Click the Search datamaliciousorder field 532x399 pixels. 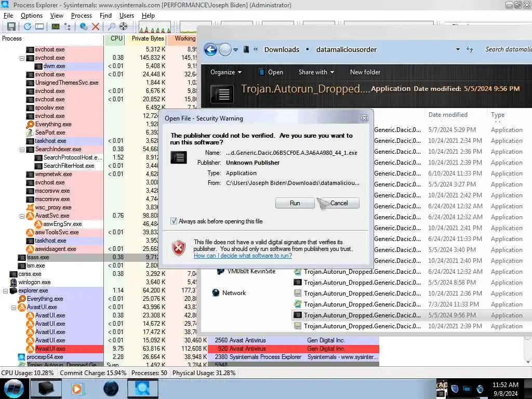(x=508, y=49)
